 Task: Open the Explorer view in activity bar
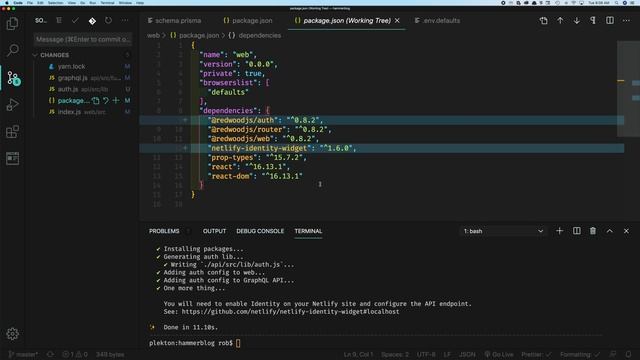coord(12,24)
